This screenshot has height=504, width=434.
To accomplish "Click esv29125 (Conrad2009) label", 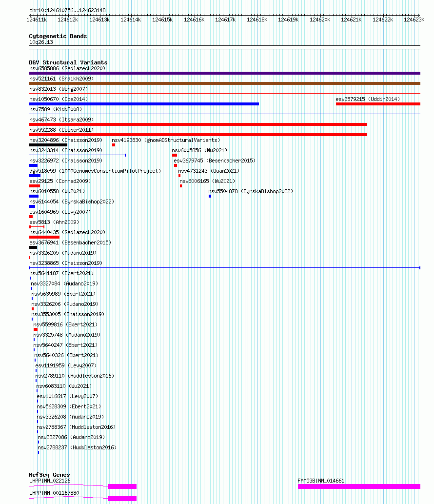I will [x=60, y=181].
